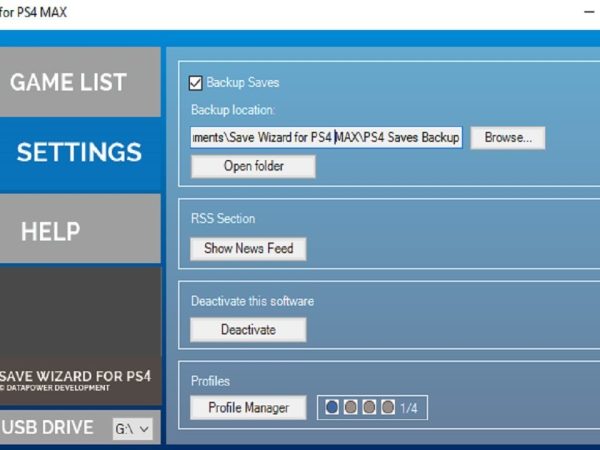Viewport: 600px width, 450px height.
Task: Select the first blue profile indicator
Action: click(x=332, y=407)
